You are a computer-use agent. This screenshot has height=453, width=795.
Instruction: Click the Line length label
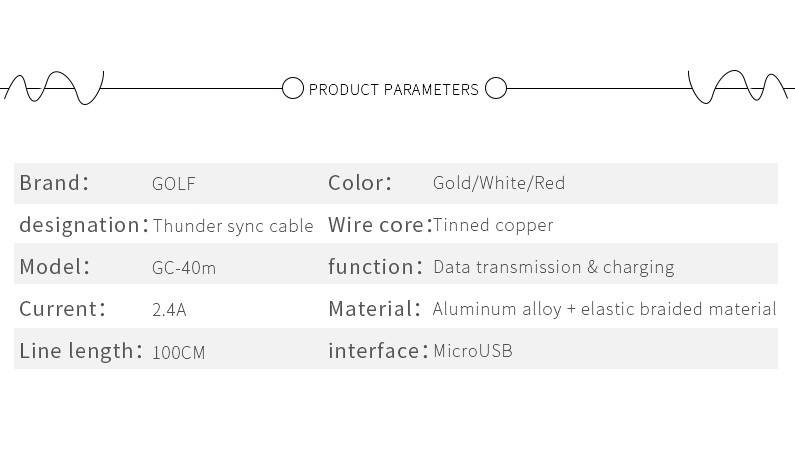(x=81, y=351)
